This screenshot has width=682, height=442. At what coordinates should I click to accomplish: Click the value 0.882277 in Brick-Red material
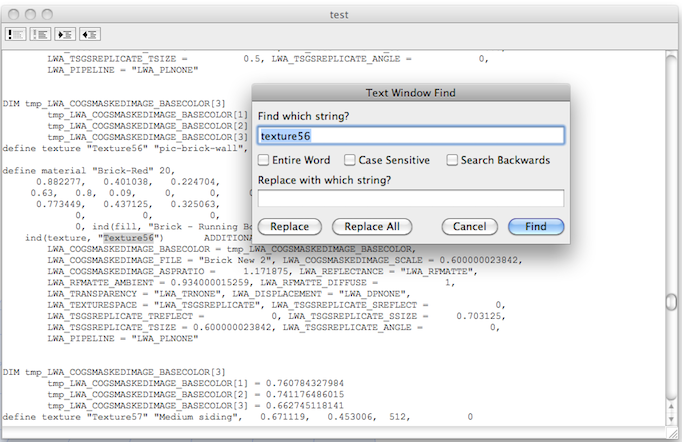pyautogui.click(x=58, y=182)
